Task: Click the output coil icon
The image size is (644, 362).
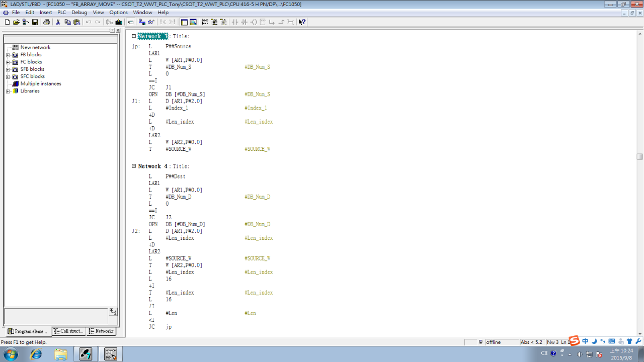Action: click(x=254, y=22)
